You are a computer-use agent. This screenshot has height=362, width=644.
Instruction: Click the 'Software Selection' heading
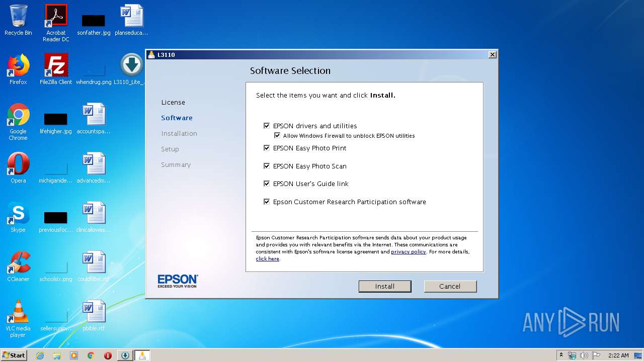(290, 71)
